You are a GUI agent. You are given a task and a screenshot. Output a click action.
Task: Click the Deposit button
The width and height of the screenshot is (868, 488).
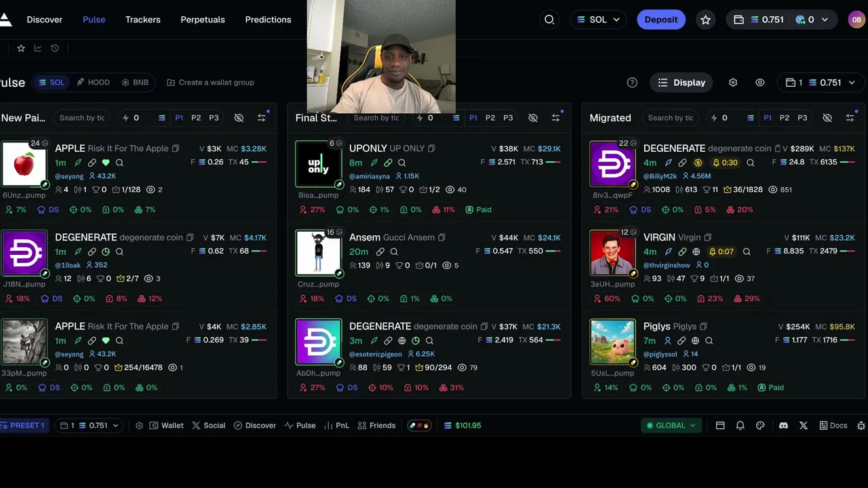(x=661, y=20)
